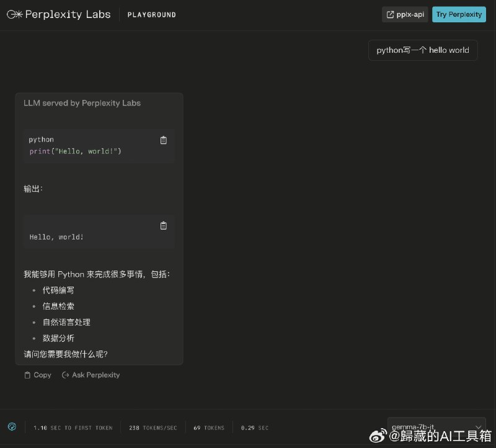Click the '信息检索' bullet item

(58, 306)
